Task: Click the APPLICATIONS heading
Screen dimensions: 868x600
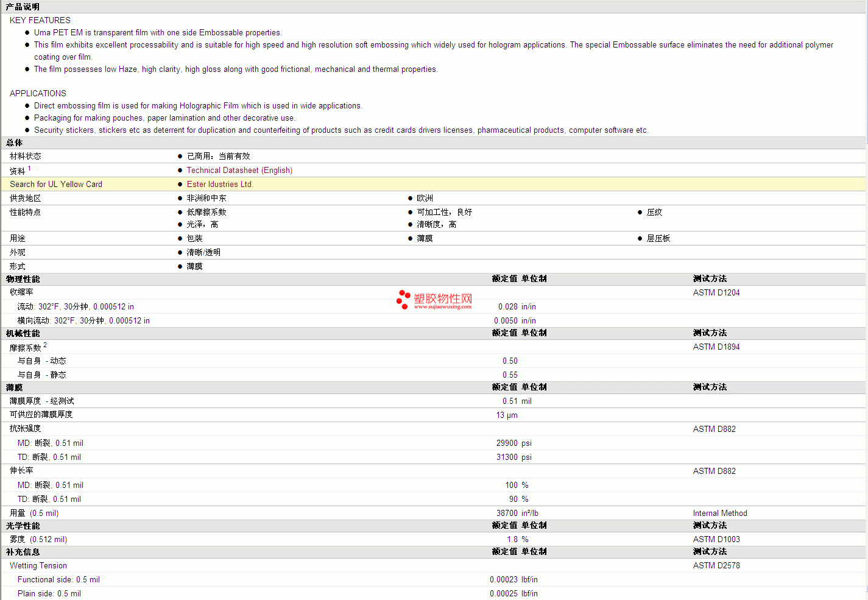Action: point(38,94)
